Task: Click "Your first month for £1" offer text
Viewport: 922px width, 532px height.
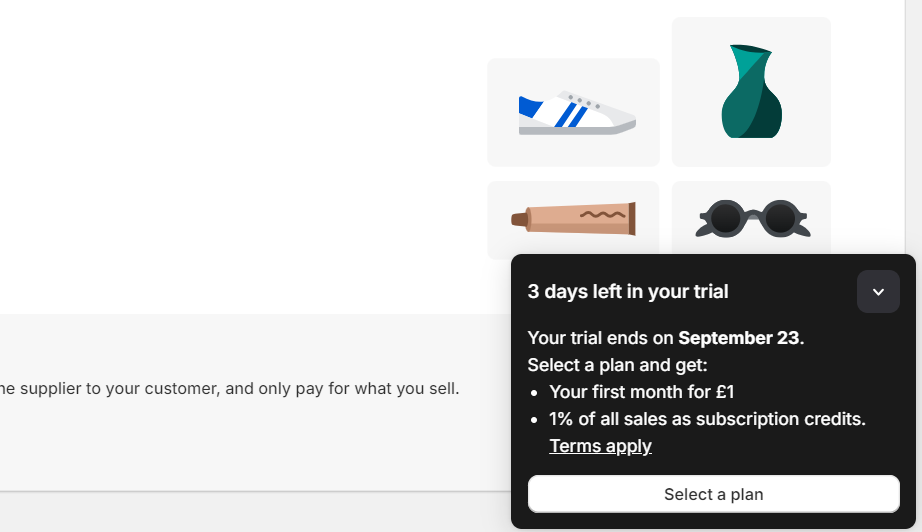Action: [x=642, y=392]
